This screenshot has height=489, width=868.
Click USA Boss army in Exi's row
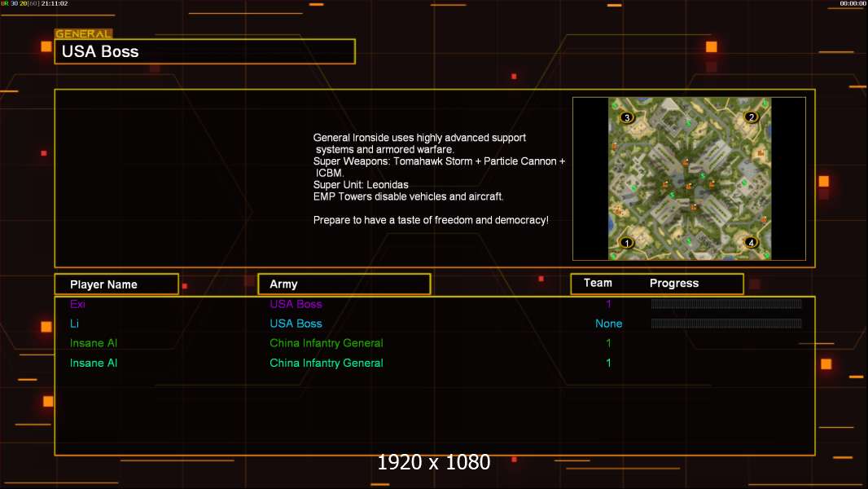click(296, 304)
